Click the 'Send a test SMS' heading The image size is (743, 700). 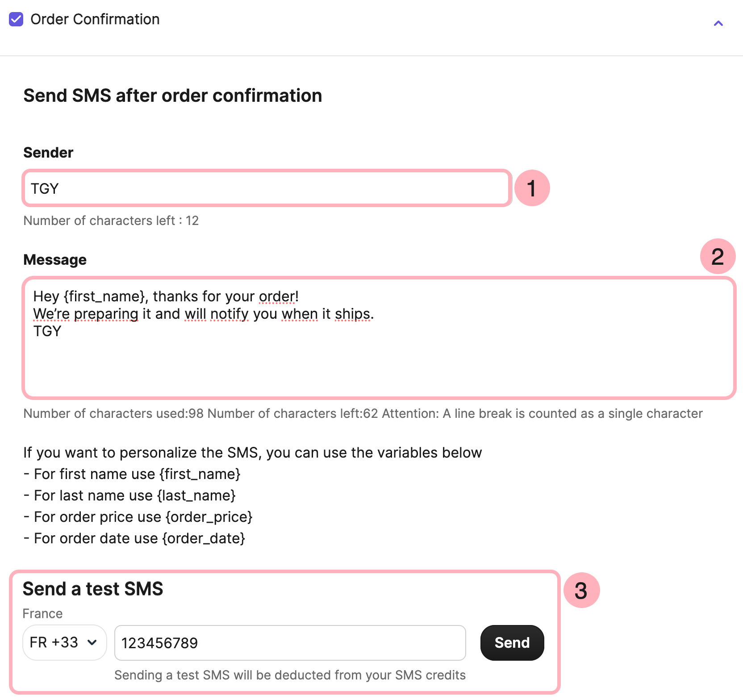93,589
